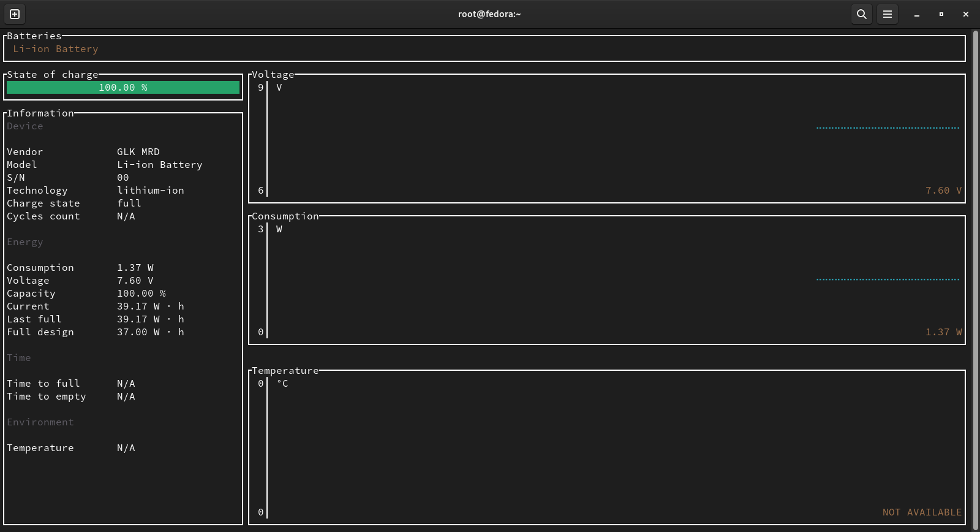Click the search magnifier icon
The height and width of the screenshot is (532, 980).
pos(861,14)
